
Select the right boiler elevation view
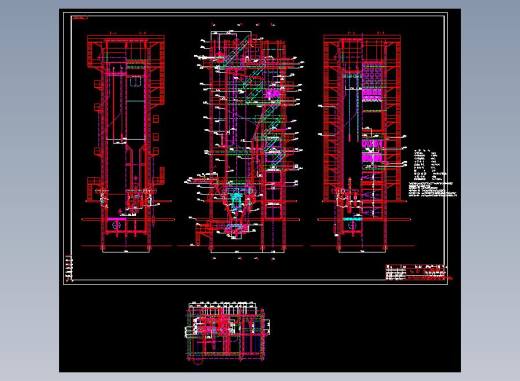363,143
